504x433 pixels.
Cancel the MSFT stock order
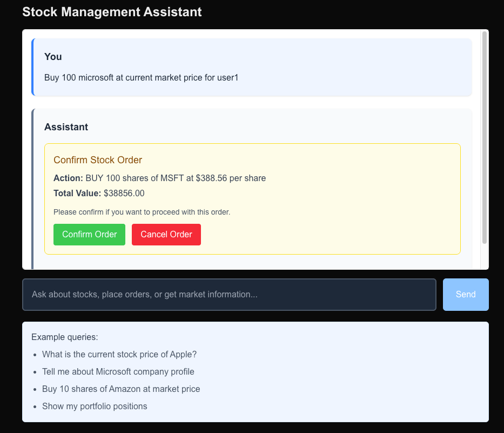(166, 235)
